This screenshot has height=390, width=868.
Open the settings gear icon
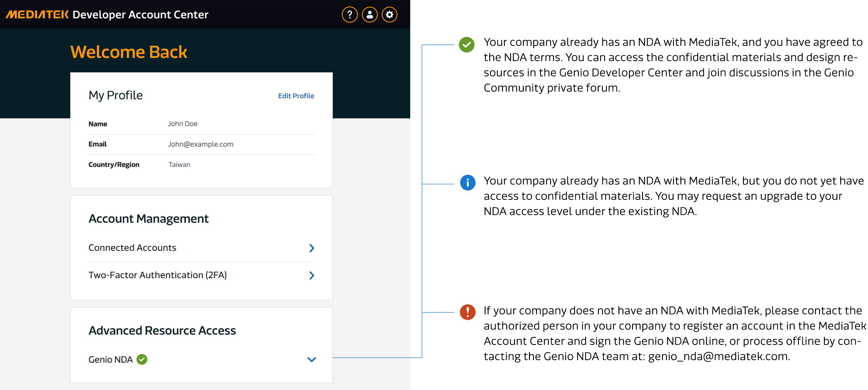[x=389, y=14]
